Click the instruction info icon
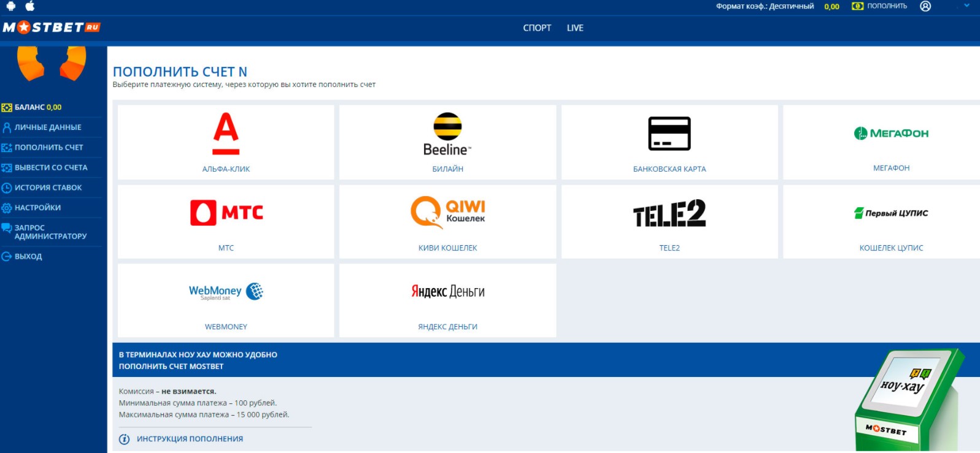 tap(124, 439)
